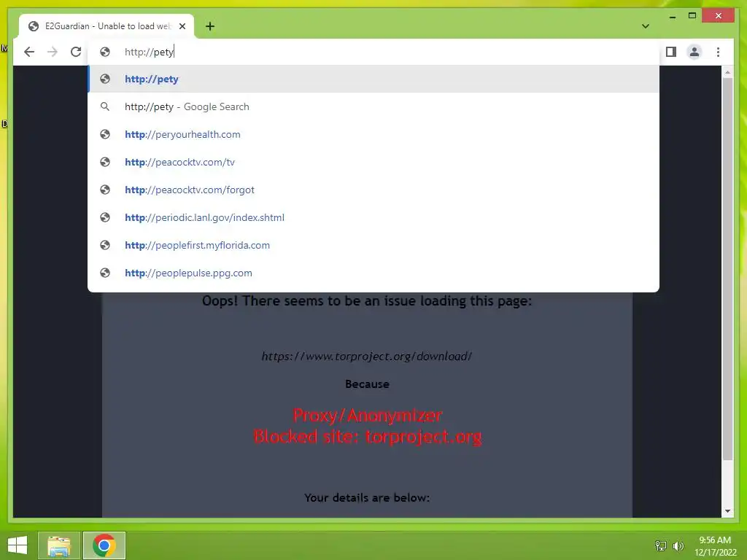Open the user profile icon
The height and width of the screenshot is (560, 747).
[694, 52]
